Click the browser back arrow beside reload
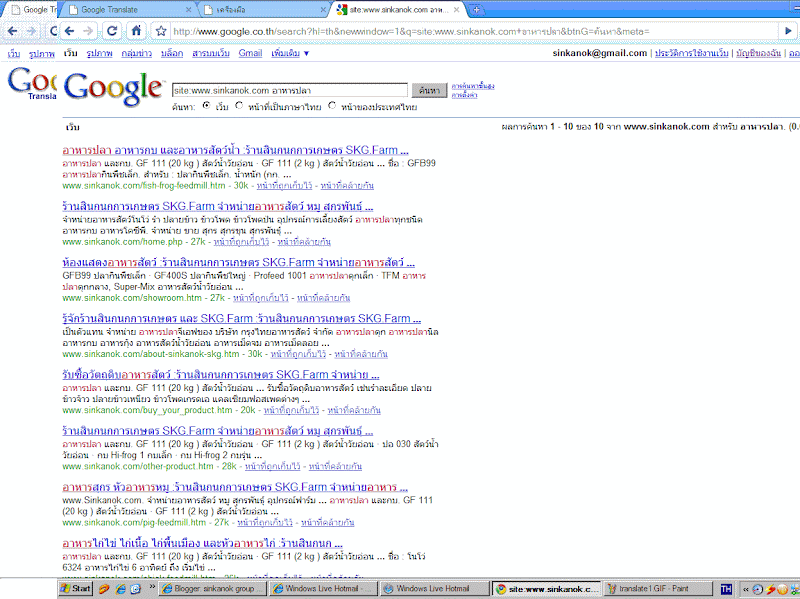This screenshot has width=800, height=599. (x=69, y=31)
